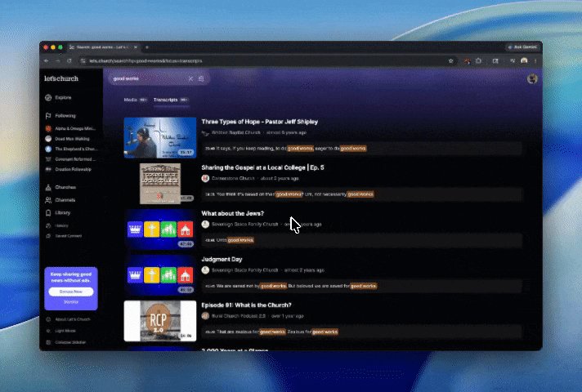Jump to Three Types of Hope transcript snippet

tap(361, 149)
